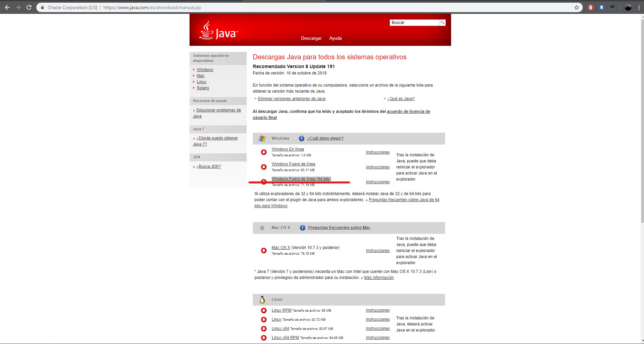Open Instrucciones for Linux RPM
This screenshot has height=344, width=644.
click(378, 310)
